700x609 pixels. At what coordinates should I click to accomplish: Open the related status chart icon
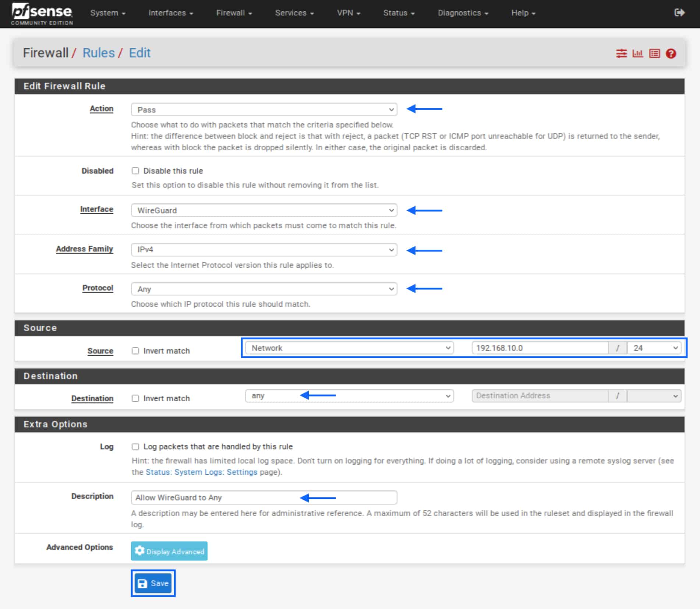point(637,54)
